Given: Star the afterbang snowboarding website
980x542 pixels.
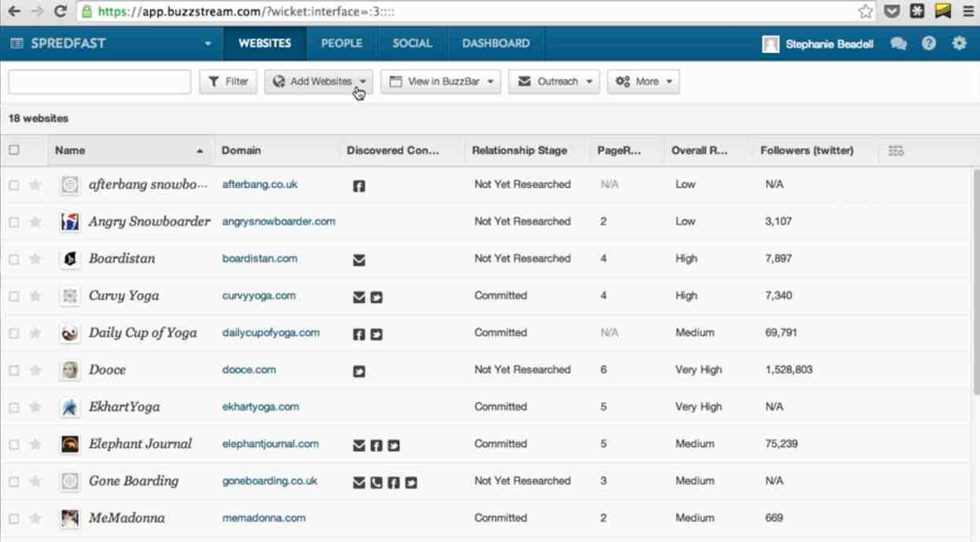Looking at the screenshot, I should [x=35, y=185].
